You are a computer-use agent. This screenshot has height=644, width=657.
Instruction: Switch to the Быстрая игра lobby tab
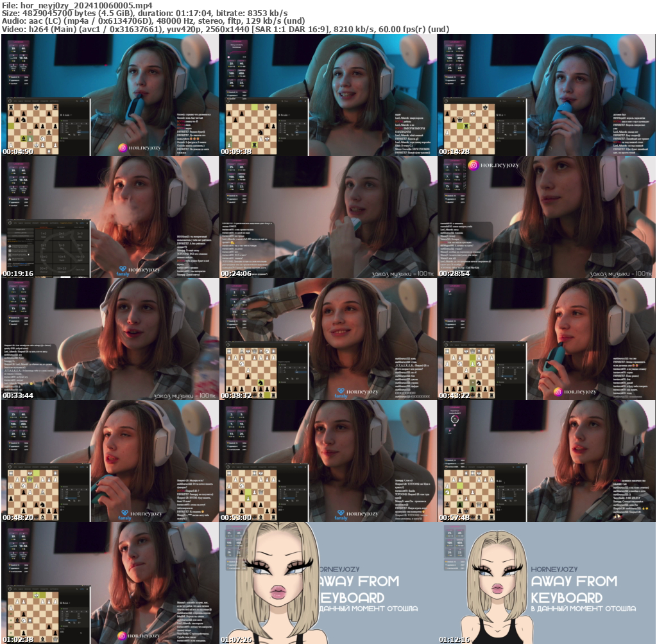click(44, 227)
